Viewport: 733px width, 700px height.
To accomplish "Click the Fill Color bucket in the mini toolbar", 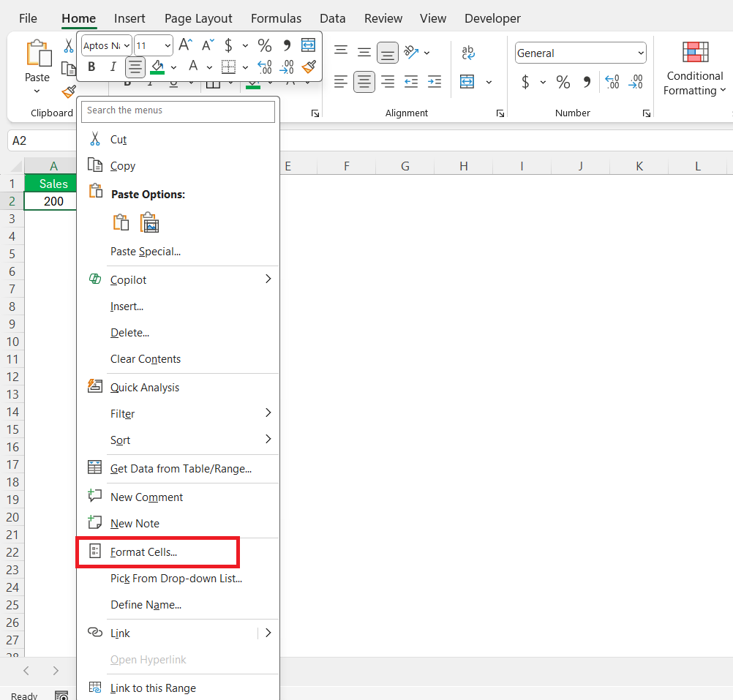I will tap(157, 67).
